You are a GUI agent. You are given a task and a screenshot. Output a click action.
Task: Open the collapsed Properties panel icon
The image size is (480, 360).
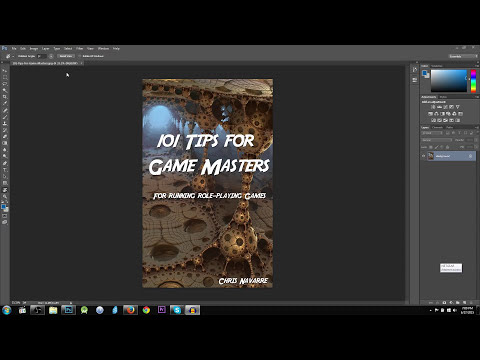coord(415,80)
